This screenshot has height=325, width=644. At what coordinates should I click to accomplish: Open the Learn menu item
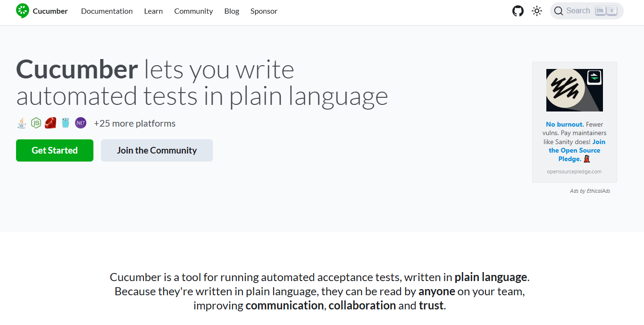[x=153, y=11]
